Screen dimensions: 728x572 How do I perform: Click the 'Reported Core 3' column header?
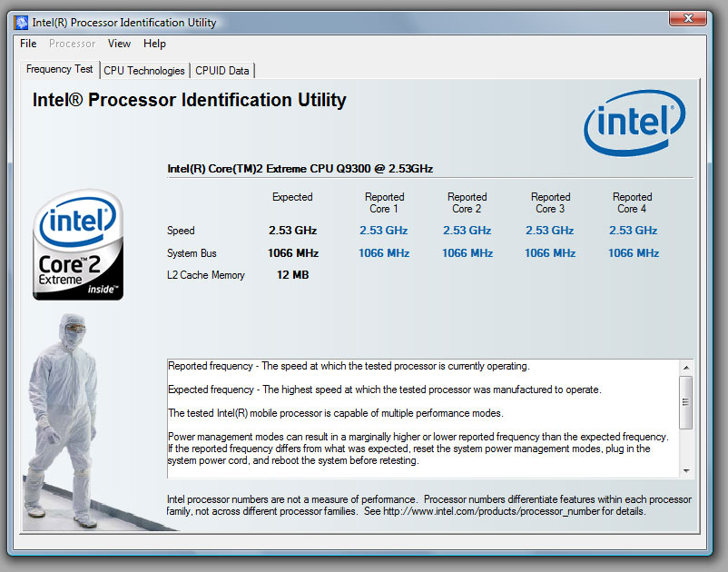point(551,202)
